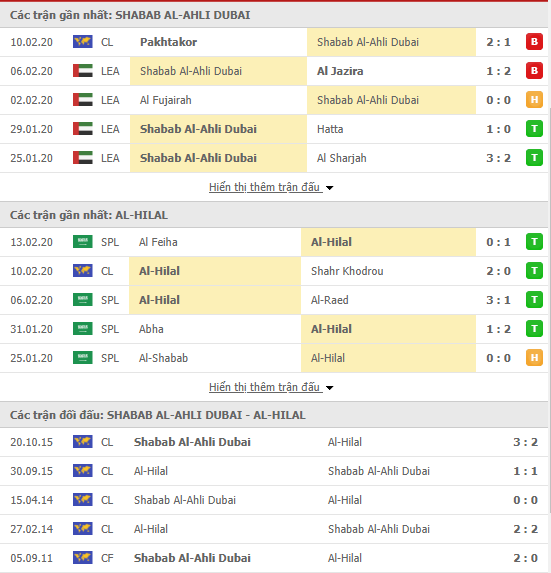The height and width of the screenshot is (573, 551).
Task: Click Al Fujairah team name
Action: click(166, 100)
